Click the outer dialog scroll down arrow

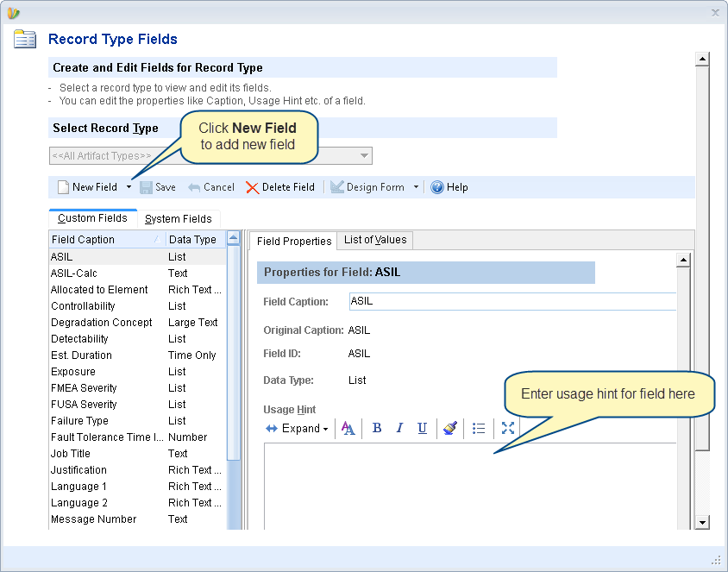coord(702,522)
